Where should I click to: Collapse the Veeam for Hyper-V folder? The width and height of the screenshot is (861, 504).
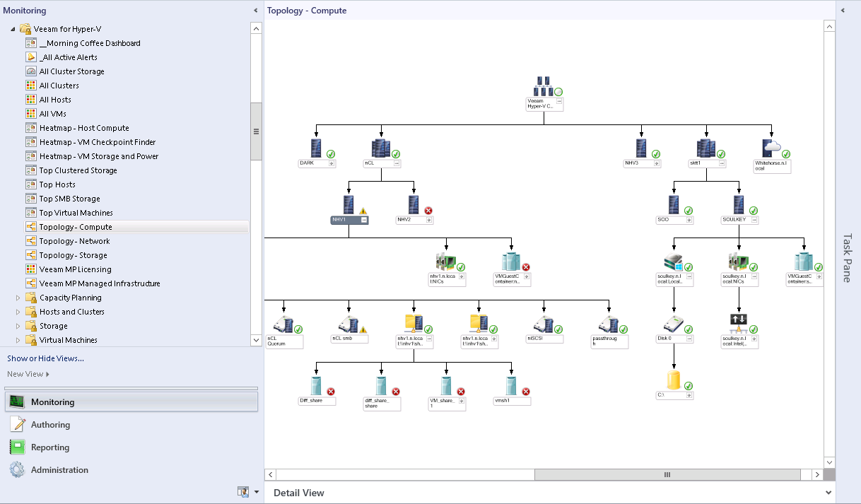pyautogui.click(x=13, y=29)
